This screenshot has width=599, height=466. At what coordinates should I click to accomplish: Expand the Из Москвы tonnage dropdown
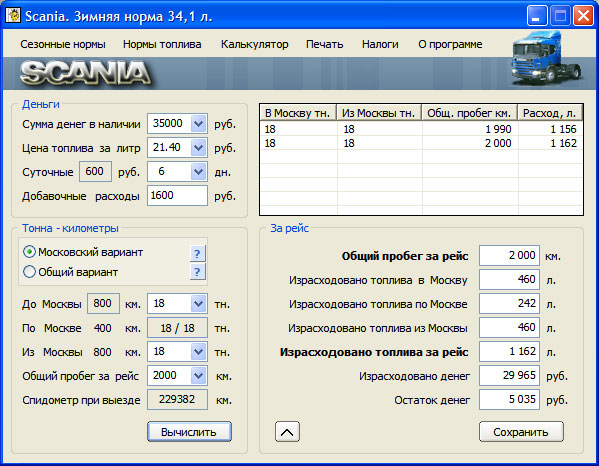pos(199,351)
